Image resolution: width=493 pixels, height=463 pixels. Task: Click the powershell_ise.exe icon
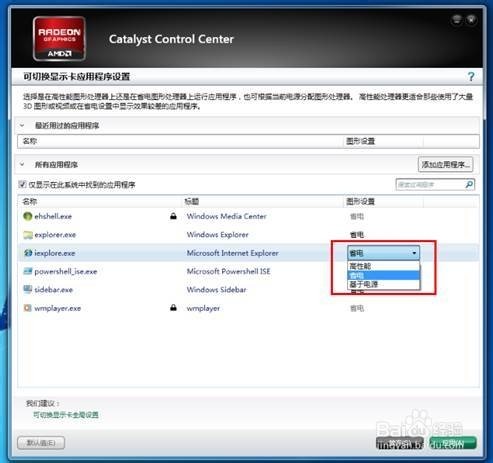(x=28, y=271)
